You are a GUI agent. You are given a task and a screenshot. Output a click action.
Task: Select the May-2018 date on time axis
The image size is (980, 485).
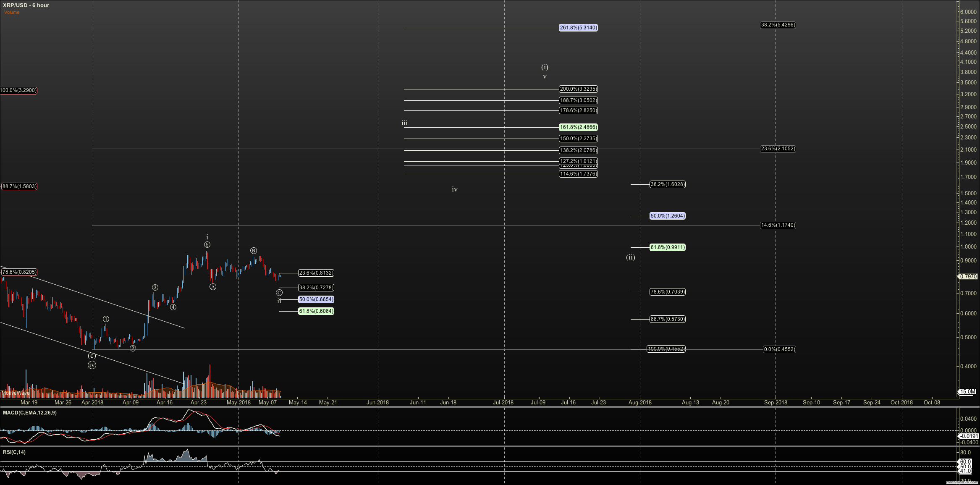point(238,402)
